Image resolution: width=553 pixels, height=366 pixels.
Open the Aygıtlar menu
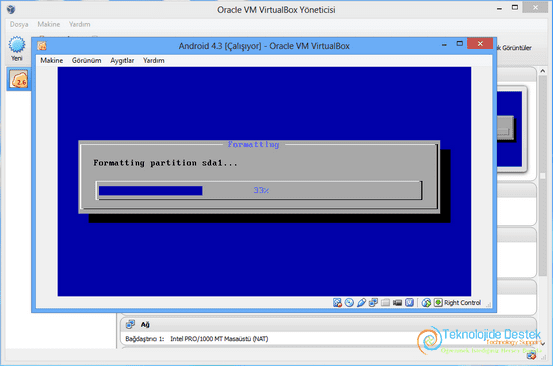pyautogui.click(x=122, y=60)
